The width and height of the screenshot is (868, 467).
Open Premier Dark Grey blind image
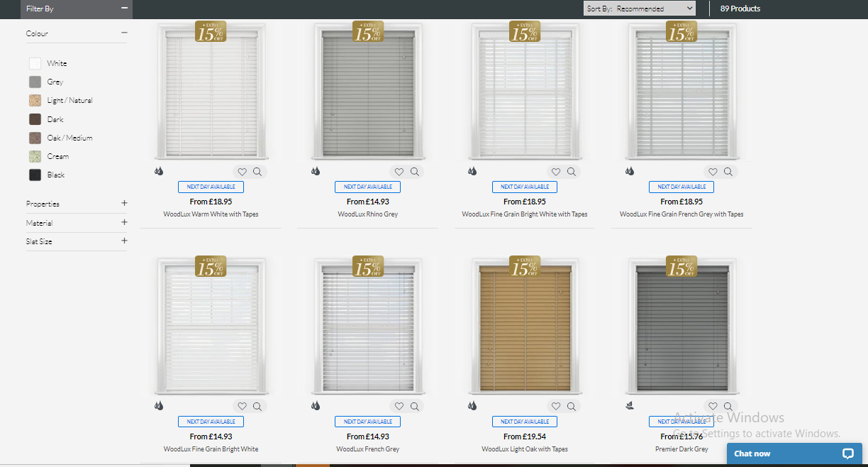click(x=681, y=326)
